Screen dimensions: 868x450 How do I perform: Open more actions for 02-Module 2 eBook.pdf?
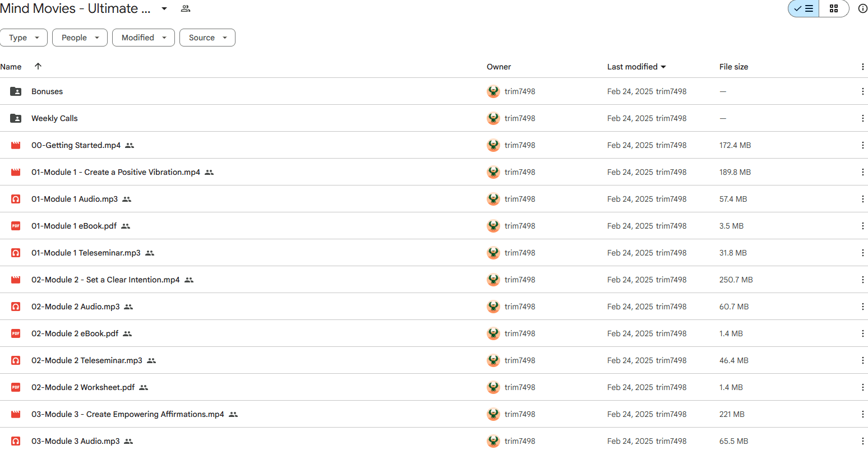(x=862, y=333)
